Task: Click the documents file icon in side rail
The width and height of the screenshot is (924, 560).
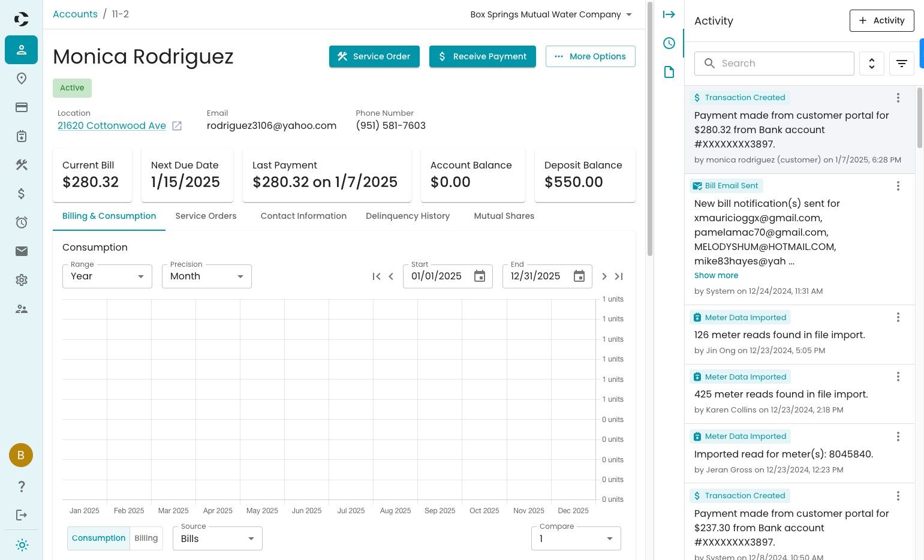Action: coord(669,72)
